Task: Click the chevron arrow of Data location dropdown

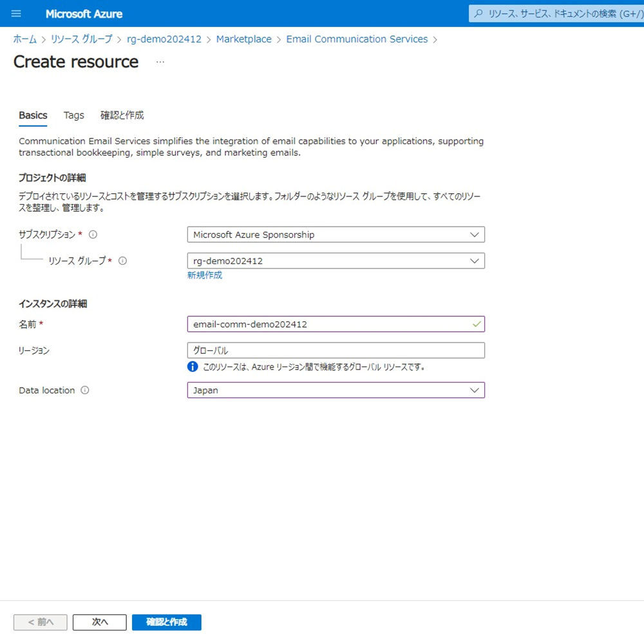Action: pyautogui.click(x=475, y=390)
